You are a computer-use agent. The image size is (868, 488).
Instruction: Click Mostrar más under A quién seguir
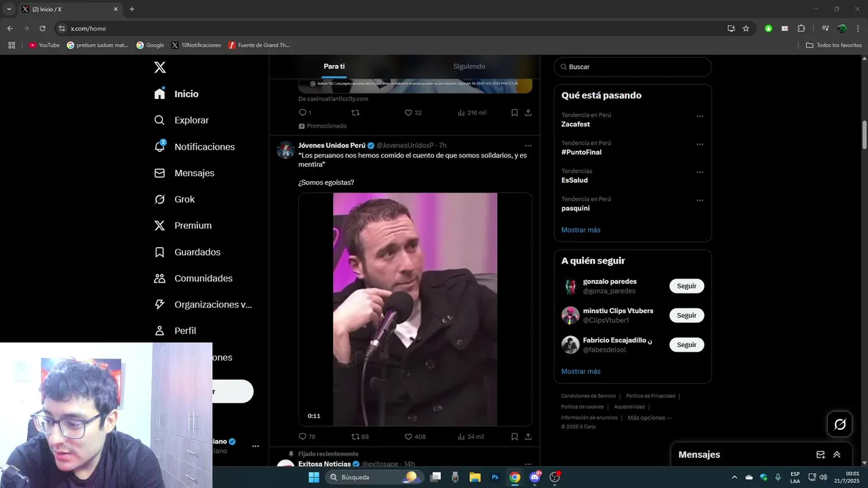(x=580, y=371)
